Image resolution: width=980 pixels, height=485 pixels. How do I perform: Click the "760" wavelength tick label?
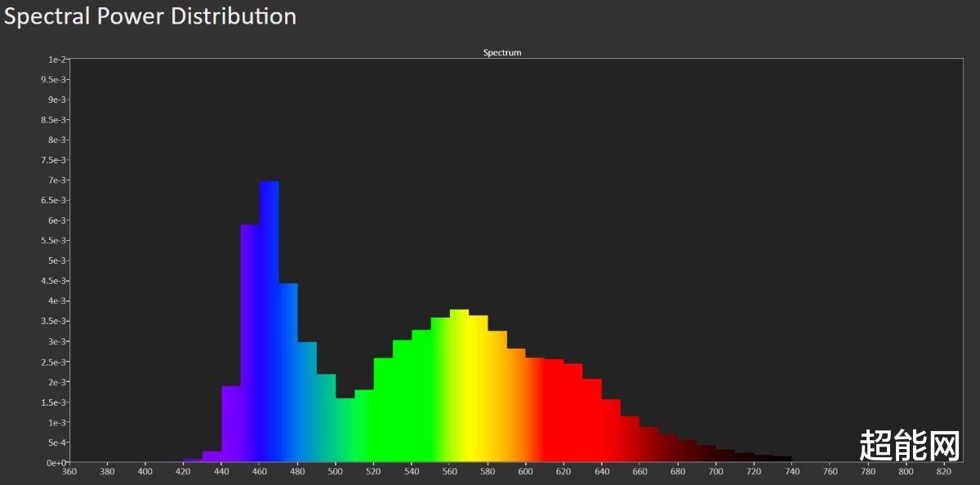point(830,472)
